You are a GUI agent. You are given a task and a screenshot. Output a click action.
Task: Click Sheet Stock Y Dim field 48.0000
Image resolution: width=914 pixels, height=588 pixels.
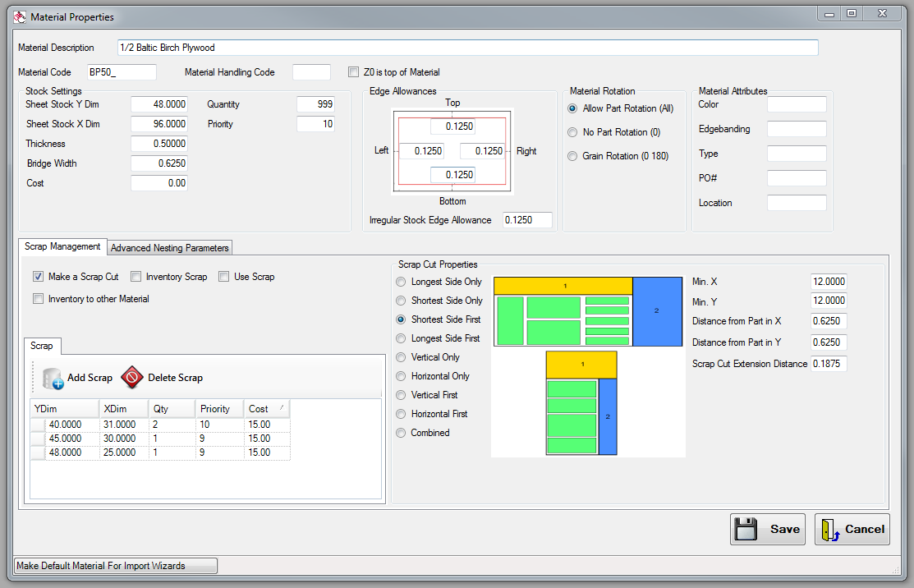158,104
